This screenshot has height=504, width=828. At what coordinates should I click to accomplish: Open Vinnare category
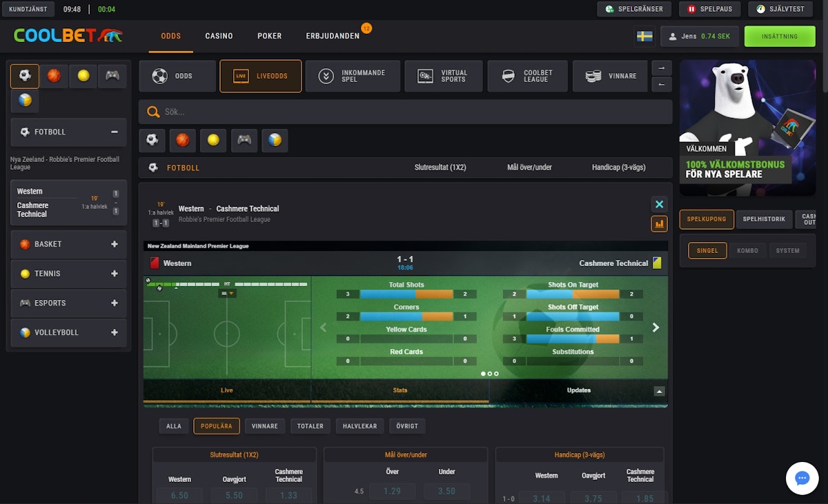tap(610, 76)
